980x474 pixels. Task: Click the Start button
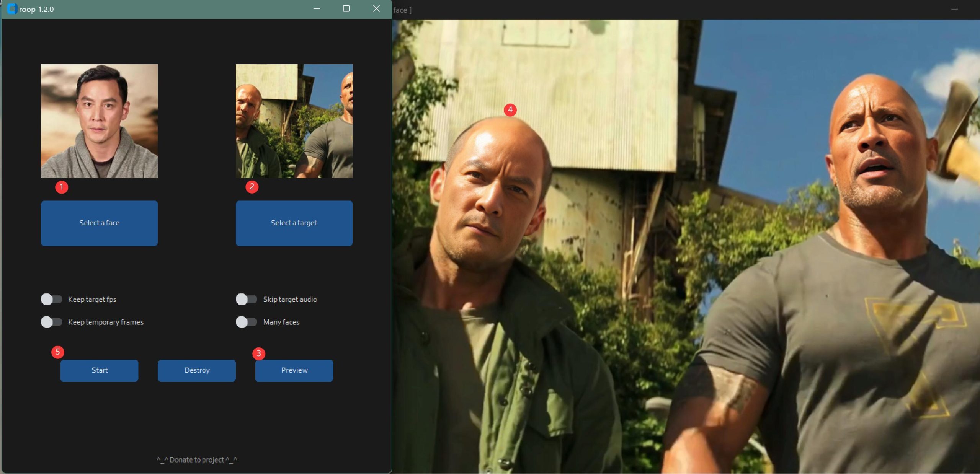click(x=99, y=370)
